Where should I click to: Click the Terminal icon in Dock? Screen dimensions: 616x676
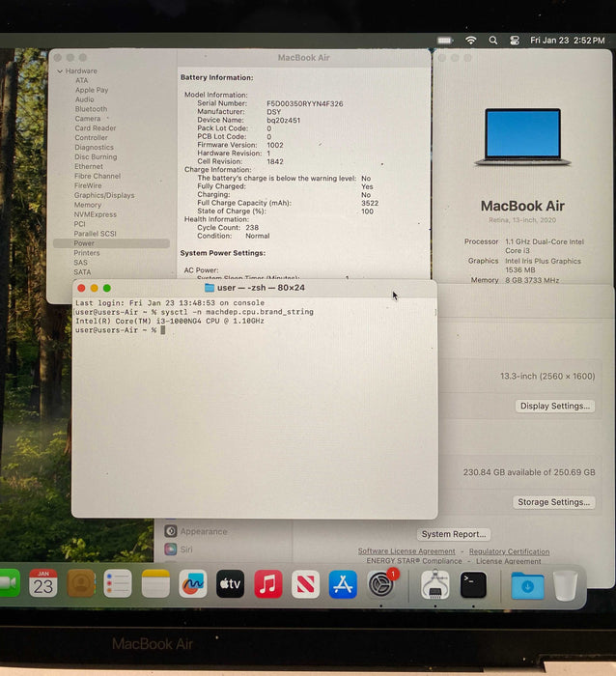[473, 585]
